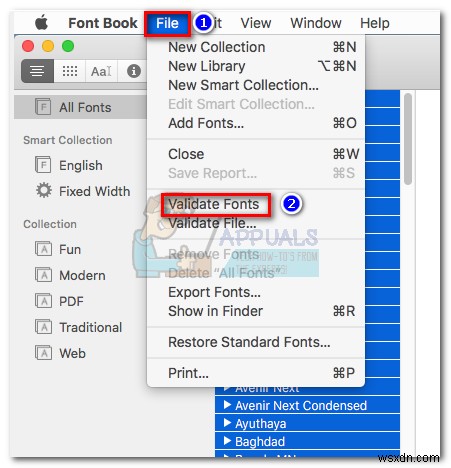The height and width of the screenshot is (468, 451).
Task: Expand the Avenir Next Condensed font family
Action: (227, 405)
